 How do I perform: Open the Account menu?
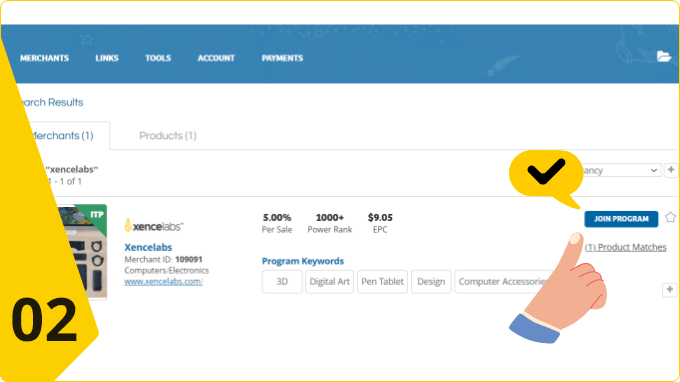coord(216,58)
